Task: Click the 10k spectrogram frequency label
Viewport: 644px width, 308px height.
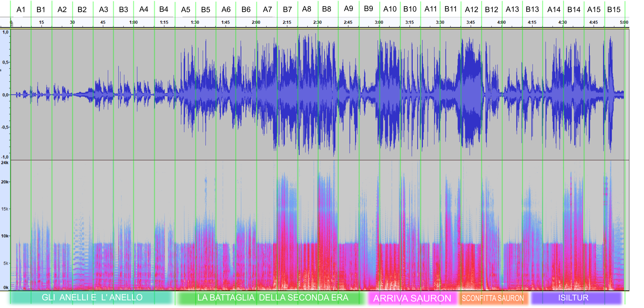Action: [x=5, y=236]
